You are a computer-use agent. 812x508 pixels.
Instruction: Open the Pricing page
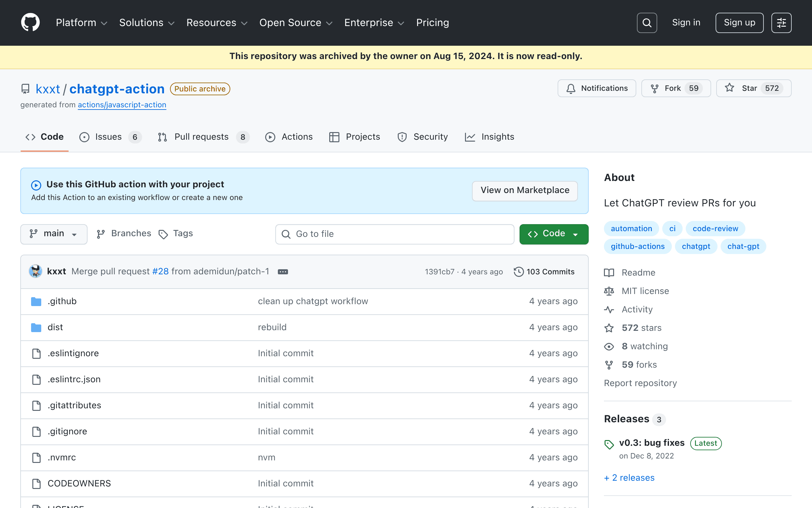pyautogui.click(x=433, y=23)
